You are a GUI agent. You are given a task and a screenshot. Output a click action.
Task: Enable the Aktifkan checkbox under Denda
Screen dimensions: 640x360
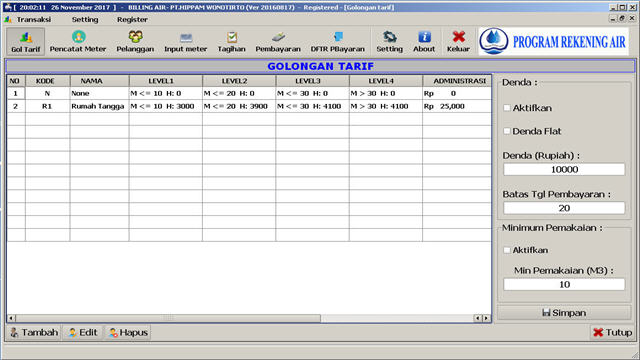(x=507, y=108)
